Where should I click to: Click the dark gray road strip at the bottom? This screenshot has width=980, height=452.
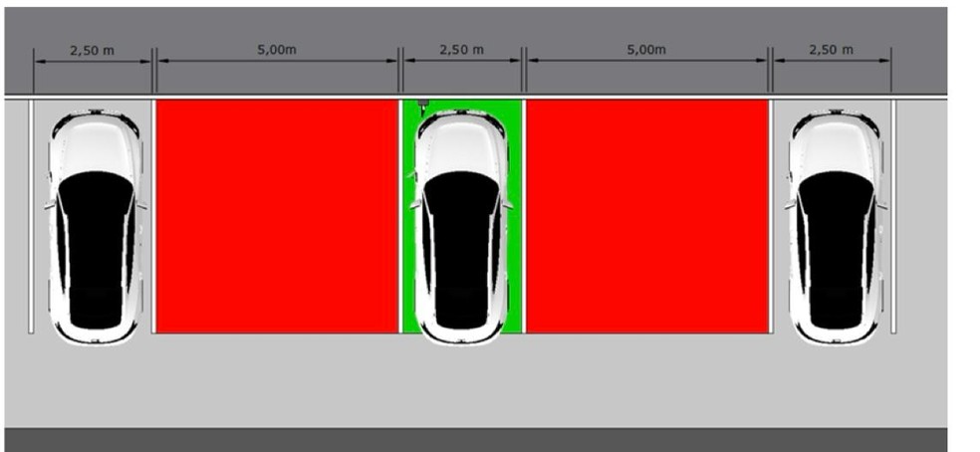click(476, 440)
